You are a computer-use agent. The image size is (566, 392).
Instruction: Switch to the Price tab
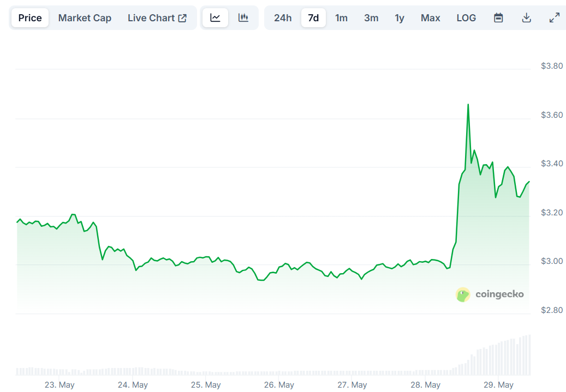(30, 18)
